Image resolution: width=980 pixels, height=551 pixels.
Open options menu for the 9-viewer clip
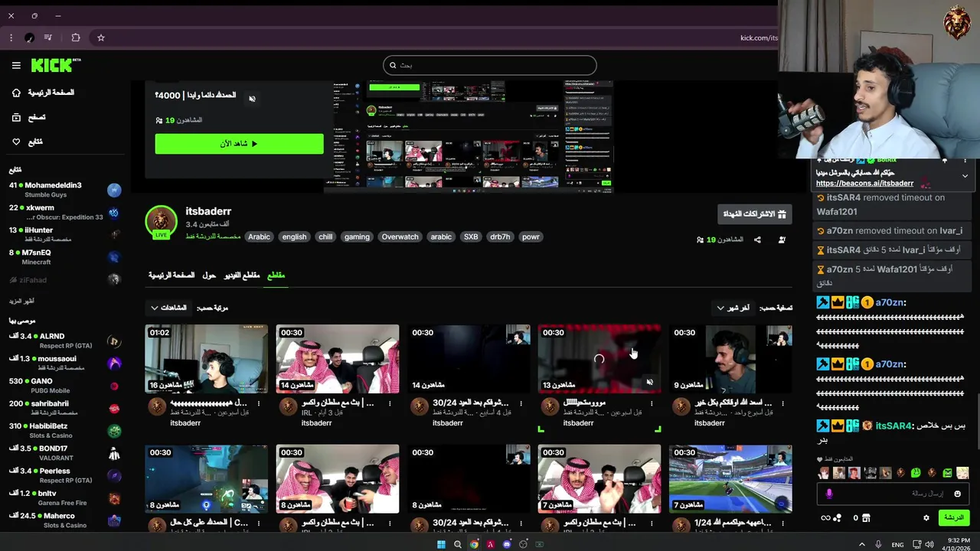pos(782,403)
